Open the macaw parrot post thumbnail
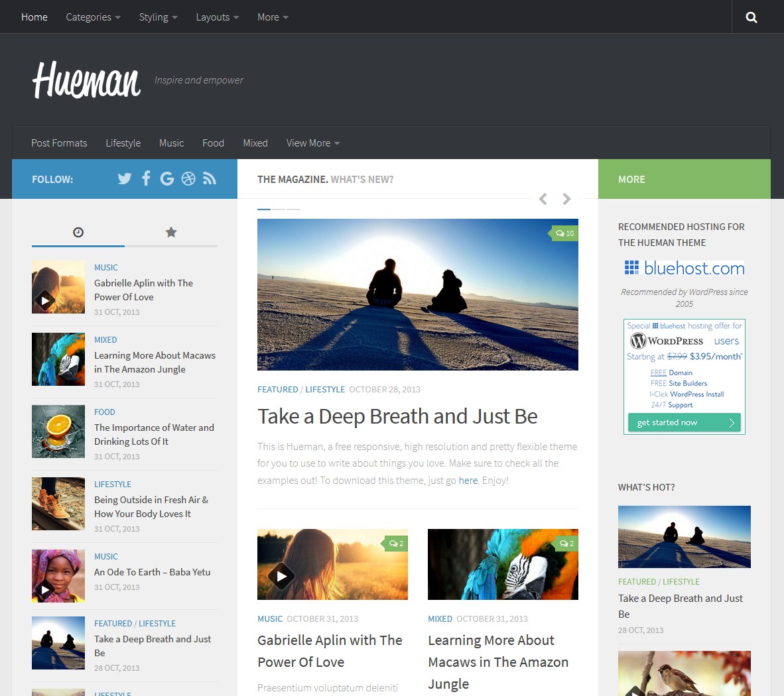Viewport: 784px width, 696px height. click(503, 564)
